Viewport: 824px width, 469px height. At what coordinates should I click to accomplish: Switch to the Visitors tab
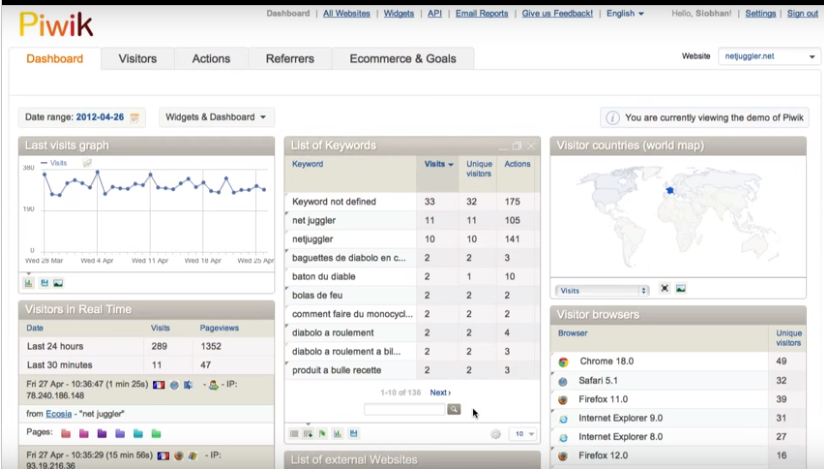(x=137, y=59)
